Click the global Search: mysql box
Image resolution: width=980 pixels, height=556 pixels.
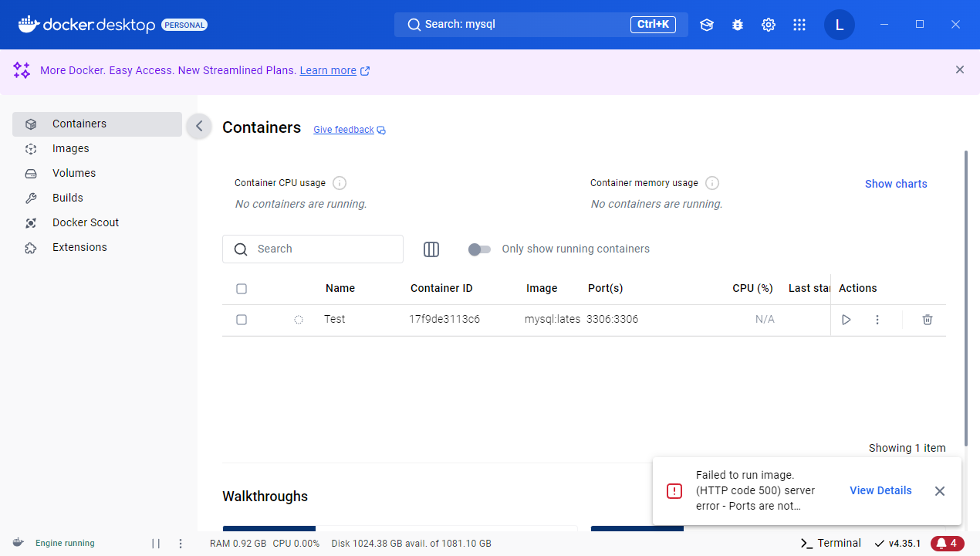541,25
